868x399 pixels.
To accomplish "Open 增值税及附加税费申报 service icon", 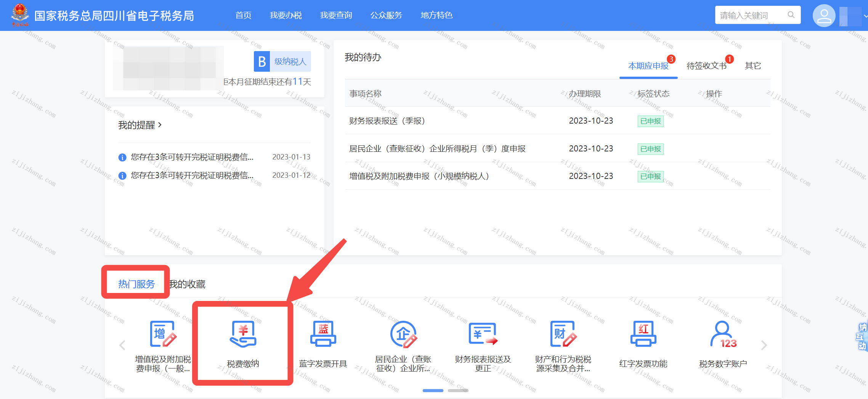I will point(163,334).
